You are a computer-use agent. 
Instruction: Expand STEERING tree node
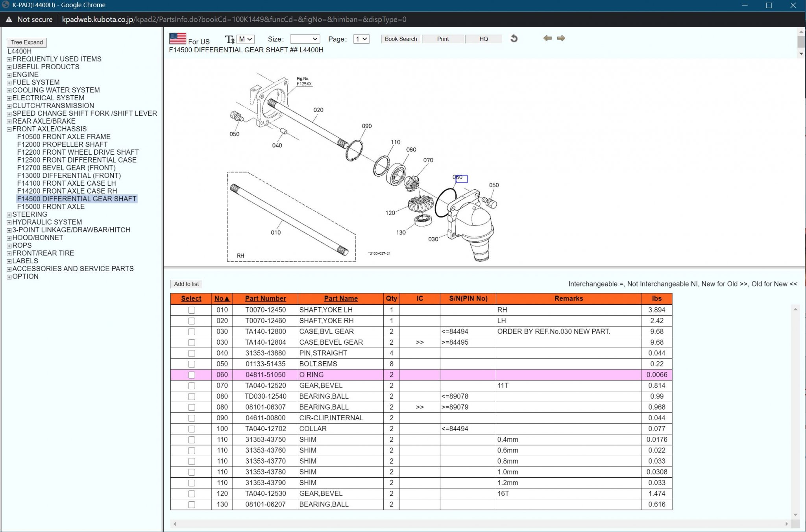click(9, 215)
